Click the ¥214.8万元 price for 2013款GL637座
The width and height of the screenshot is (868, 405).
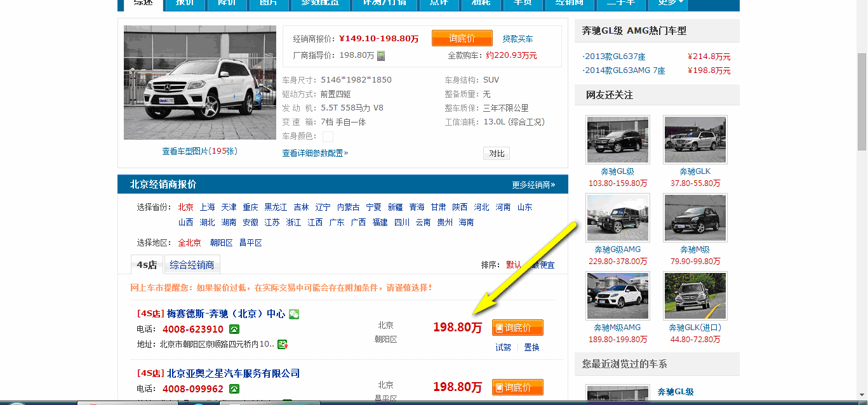(x=709, y=56)
